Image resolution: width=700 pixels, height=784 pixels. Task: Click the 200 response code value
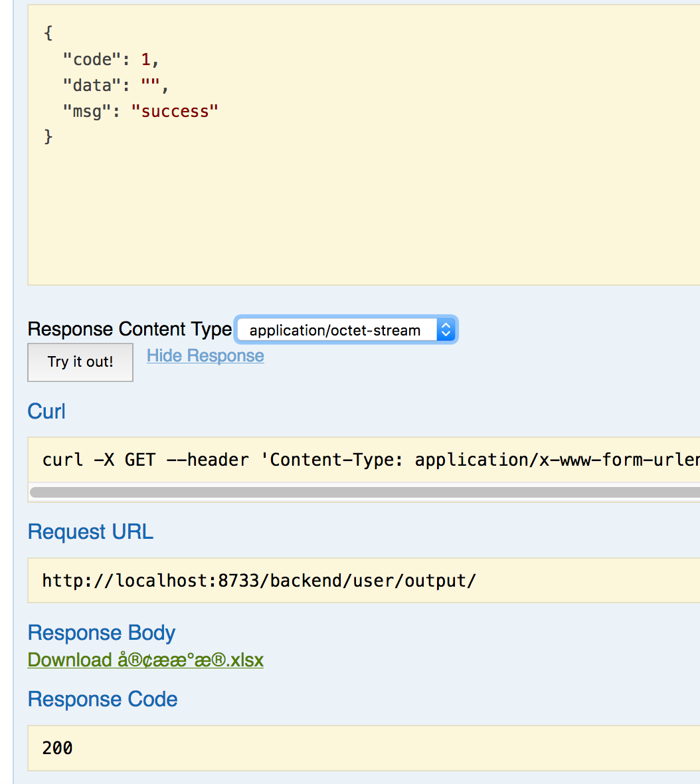[57, 748]
